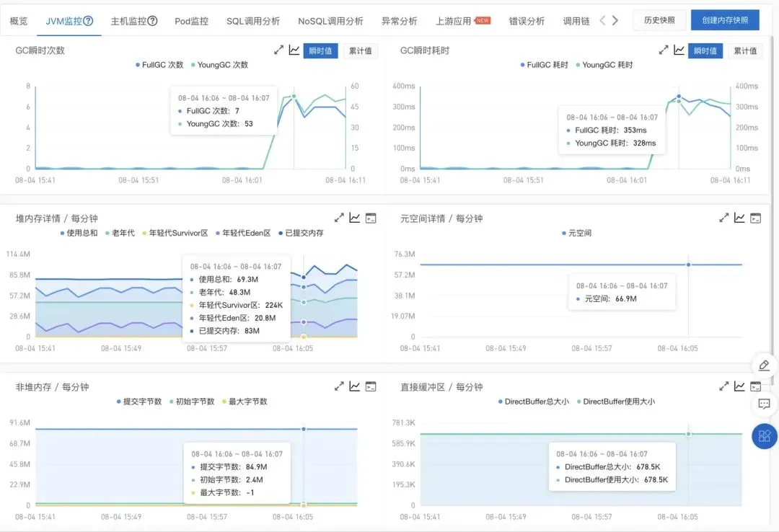Open line chart view for GC瞬时耗时

click(679, 50)
